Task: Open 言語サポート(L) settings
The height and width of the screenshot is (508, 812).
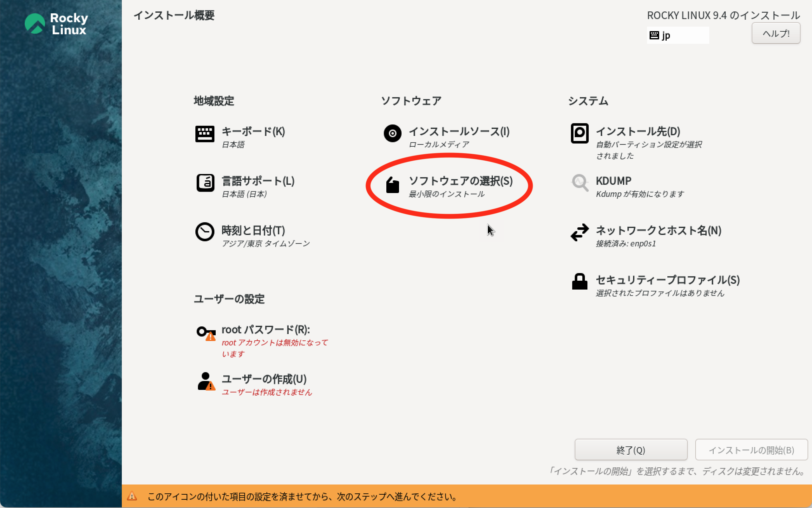Action: (258, 181)
